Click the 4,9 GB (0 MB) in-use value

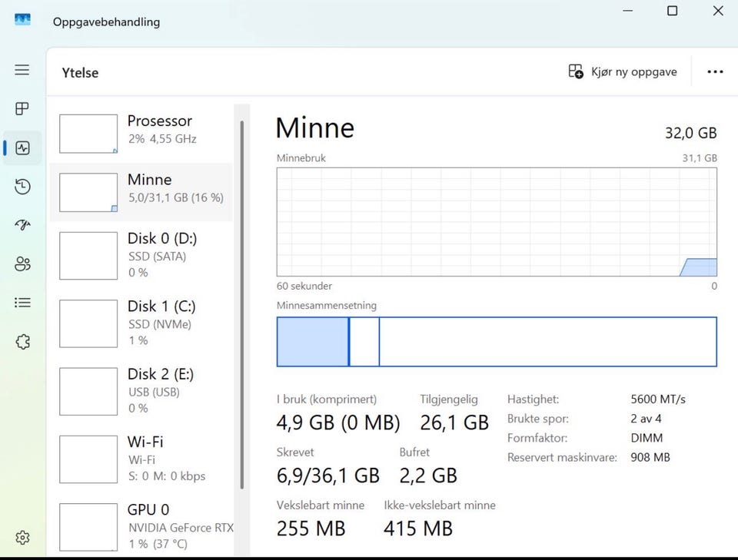[338, 422]
